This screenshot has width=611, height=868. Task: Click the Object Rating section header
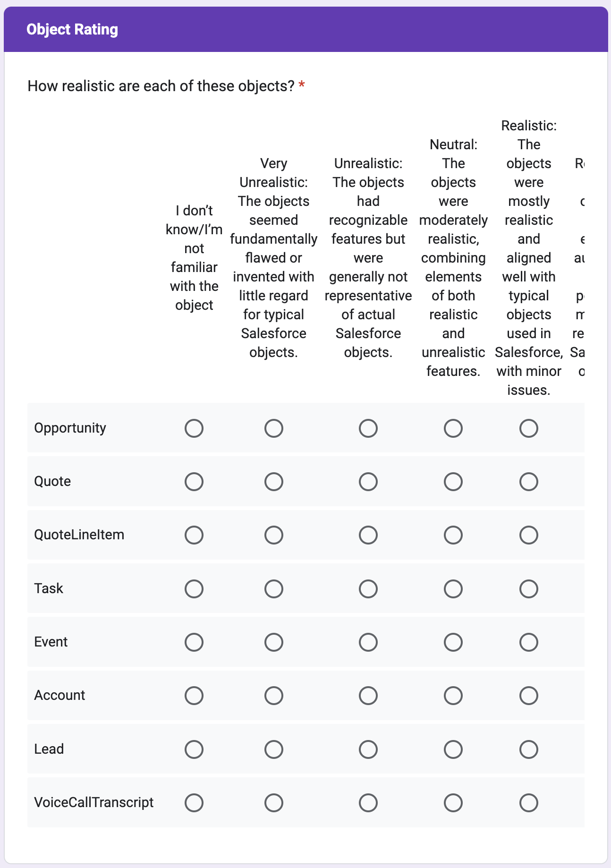click(x=72, y=29)
